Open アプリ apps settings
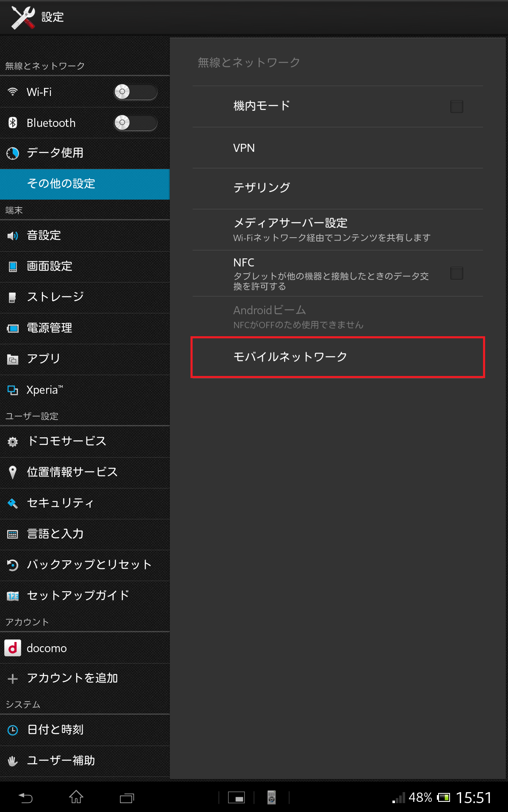 point(85,359)
